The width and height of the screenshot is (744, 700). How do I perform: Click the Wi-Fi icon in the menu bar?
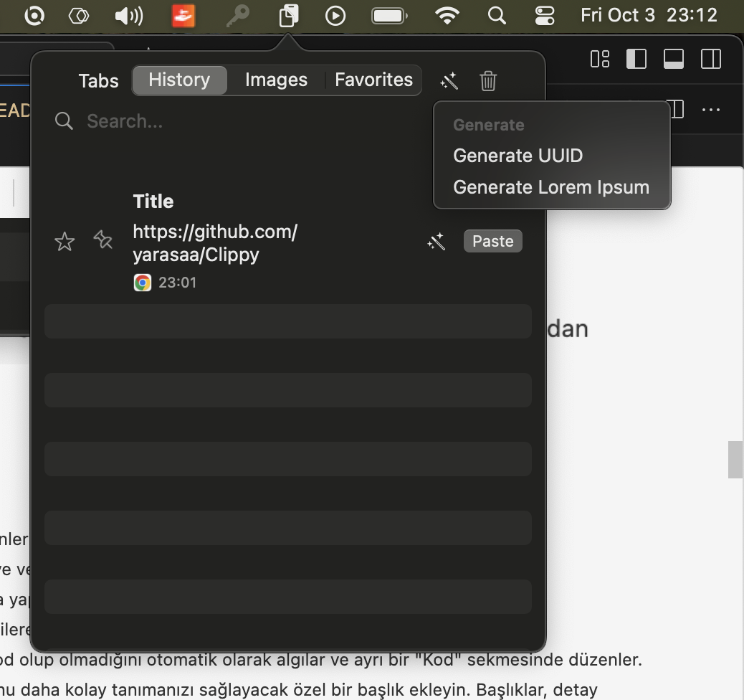(x=447, y=14)
